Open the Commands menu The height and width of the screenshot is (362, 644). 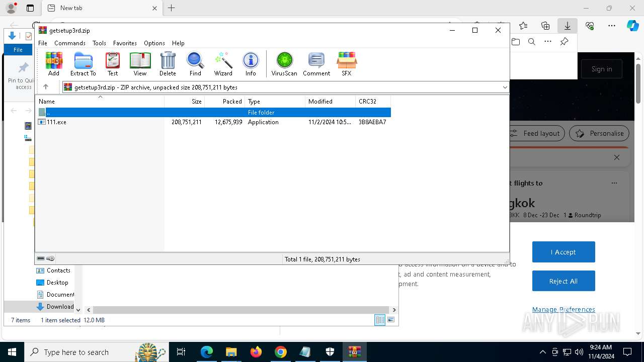tap(70, 43)
